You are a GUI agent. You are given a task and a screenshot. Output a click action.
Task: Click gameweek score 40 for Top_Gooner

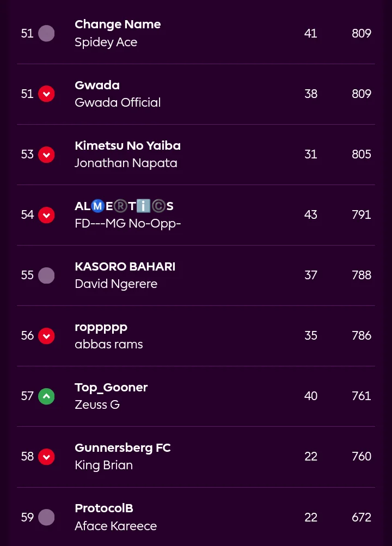coord(310,396)
